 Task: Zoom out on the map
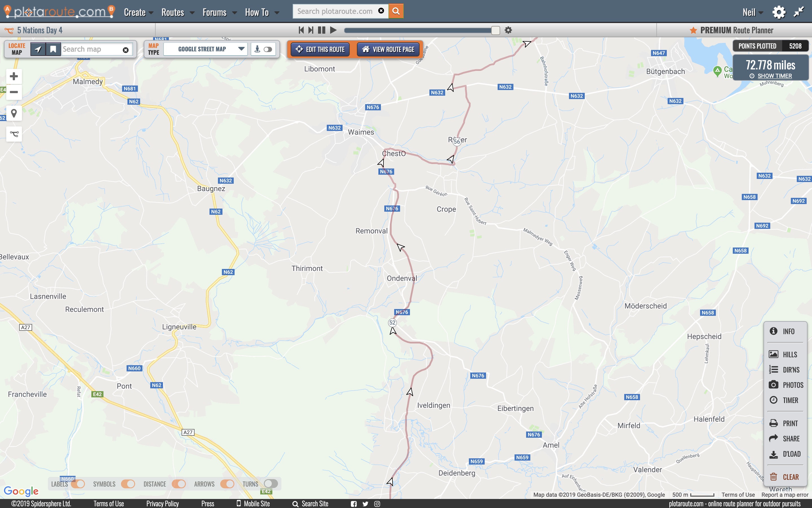14,92
